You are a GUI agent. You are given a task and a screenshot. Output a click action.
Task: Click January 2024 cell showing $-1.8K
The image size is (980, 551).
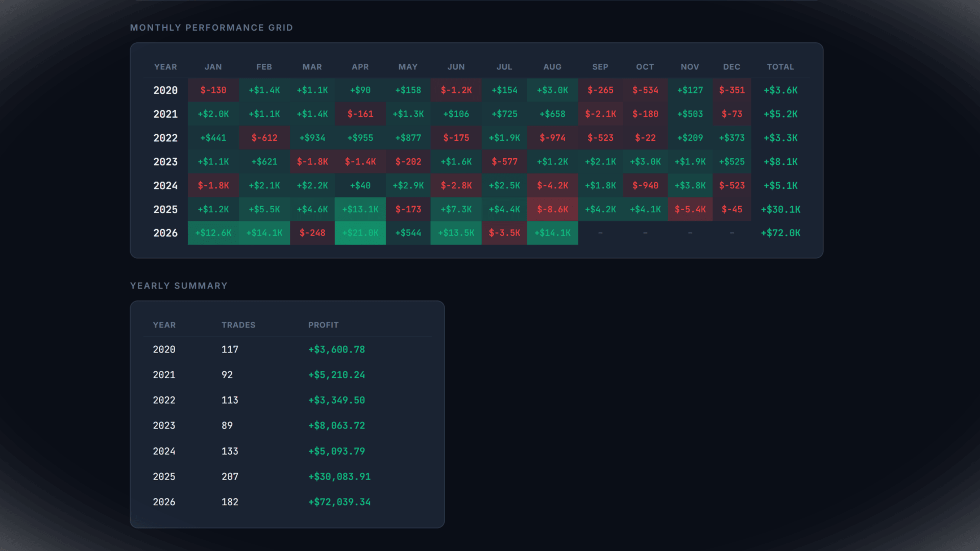tap(213, 186)
